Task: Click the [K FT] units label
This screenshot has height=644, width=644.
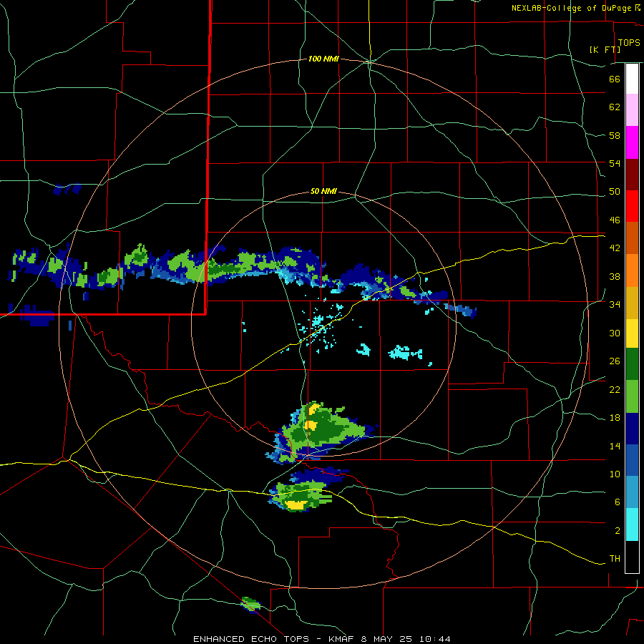Action: tap(605, 49)
